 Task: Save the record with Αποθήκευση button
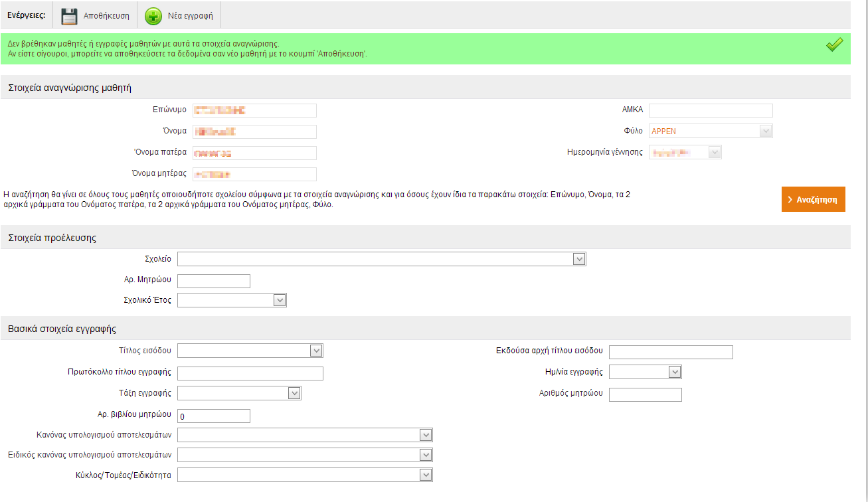pyautogui.click(x=95, y=16)
